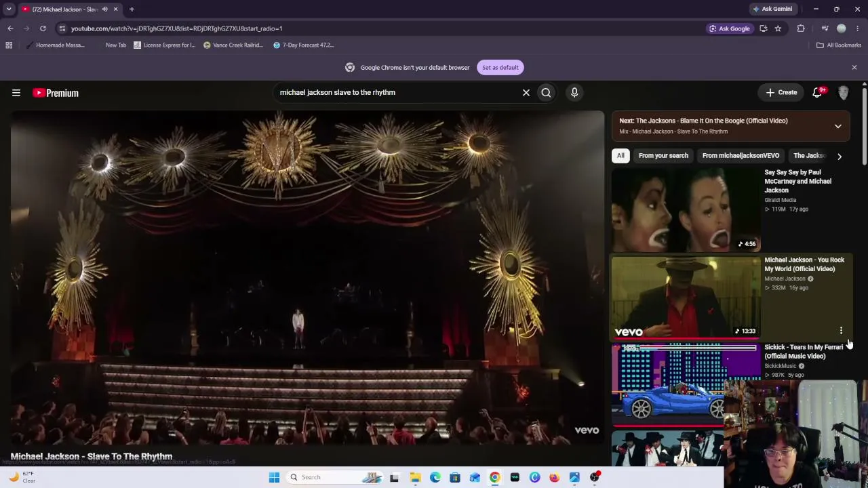Open Michael Jackson - You Rock My World title
The height and width of the screenshot is (488, 868).
804,264
